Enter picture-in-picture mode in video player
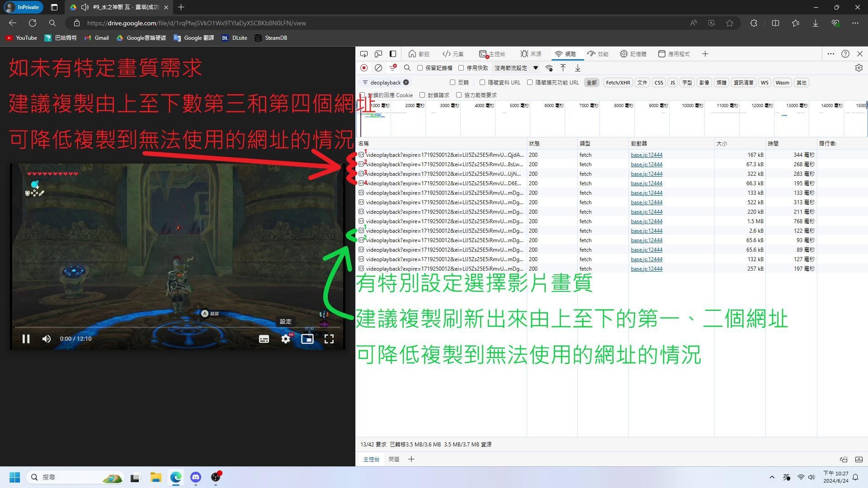Screen dimensions: 868x488 coord(307,339)
